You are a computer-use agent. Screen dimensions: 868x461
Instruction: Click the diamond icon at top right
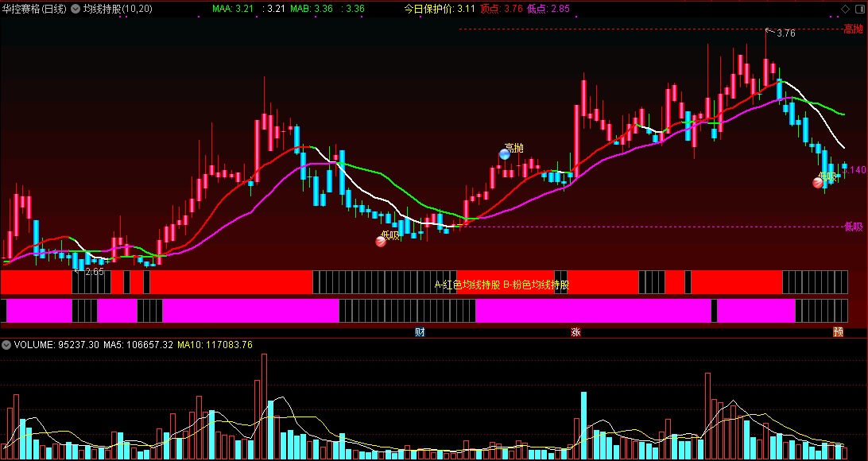pos(845,9)
